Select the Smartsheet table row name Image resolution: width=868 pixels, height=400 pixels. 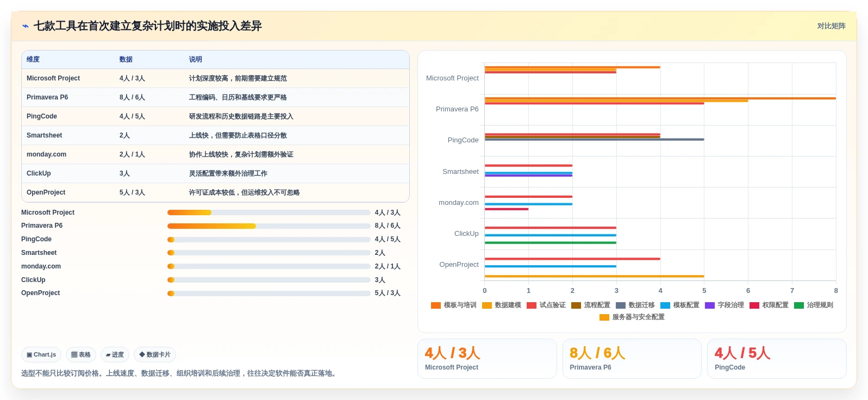(45, 135)
